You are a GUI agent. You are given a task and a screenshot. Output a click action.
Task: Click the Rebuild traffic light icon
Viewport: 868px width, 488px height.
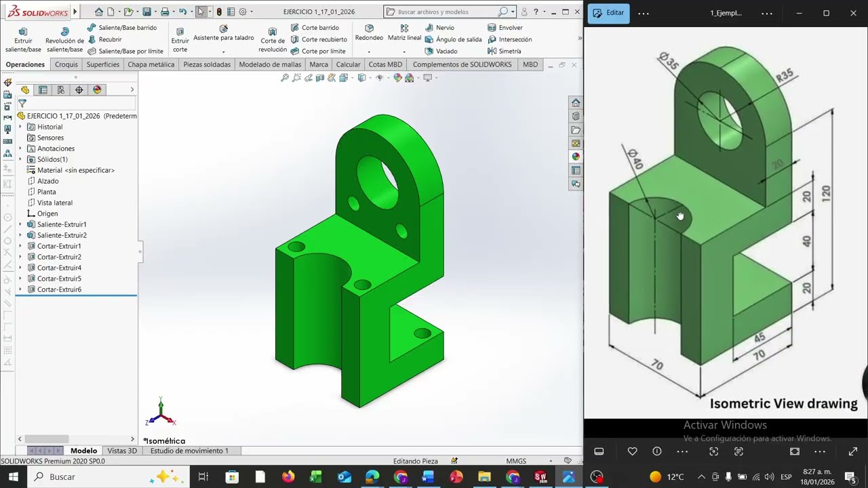click(x=219, y=12)
